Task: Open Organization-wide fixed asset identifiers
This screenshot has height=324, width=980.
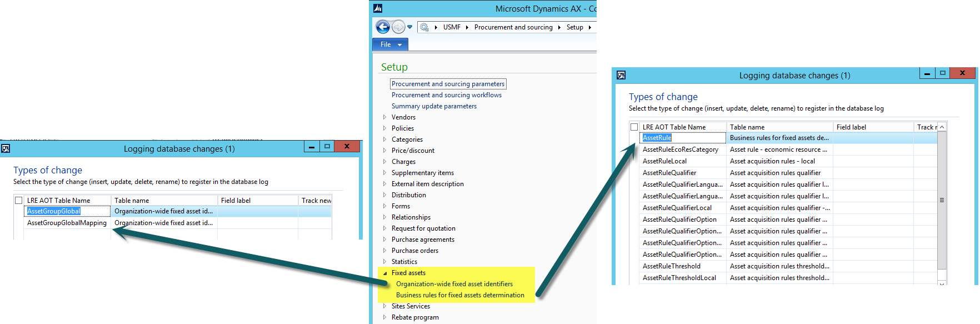Action: [454, 284]
